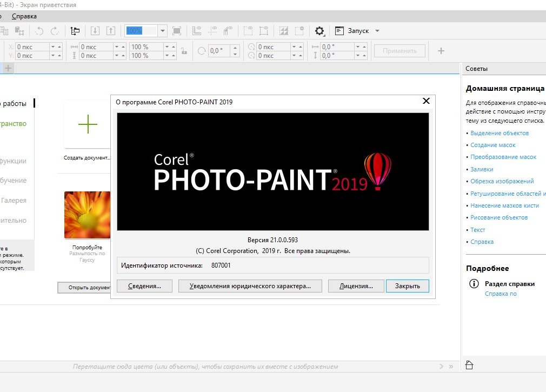Click the zoom level 100% input field
Screen dimensions: 546x392
pos(141,31)
